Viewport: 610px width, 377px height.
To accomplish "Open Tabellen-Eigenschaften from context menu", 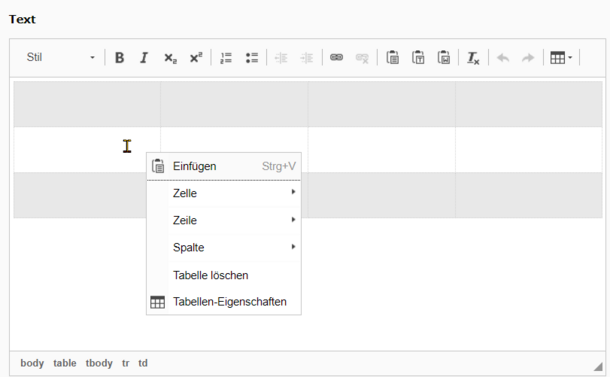I will pos(224,302).
